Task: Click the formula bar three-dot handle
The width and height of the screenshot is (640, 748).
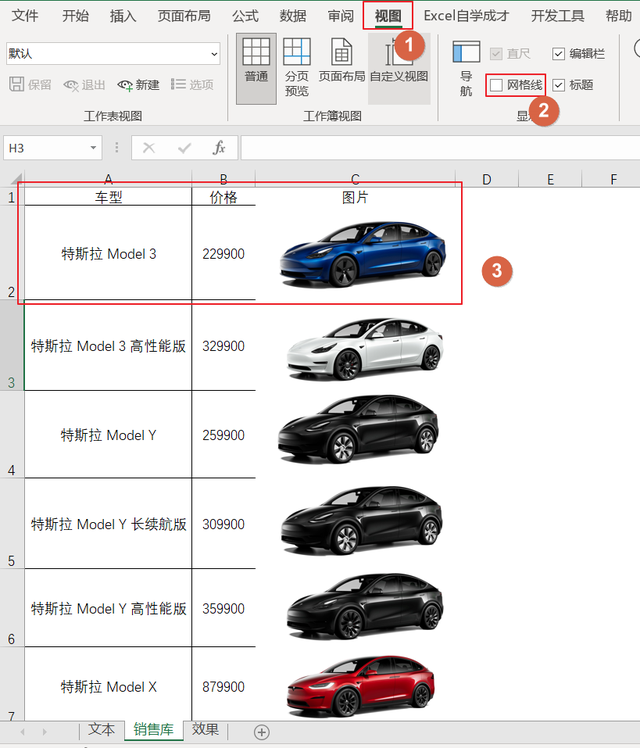Action: (x=117, y=148)
